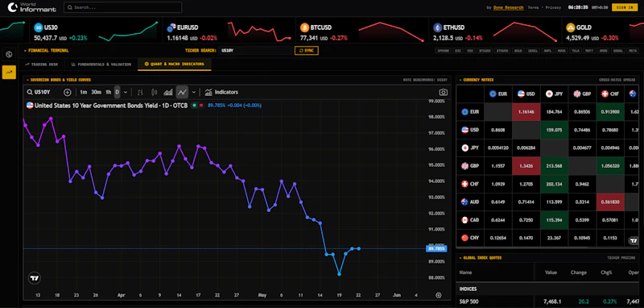Open the Indicators button
Image resolution: width=644 pixels, height=308 pixels.
(221, 92)
